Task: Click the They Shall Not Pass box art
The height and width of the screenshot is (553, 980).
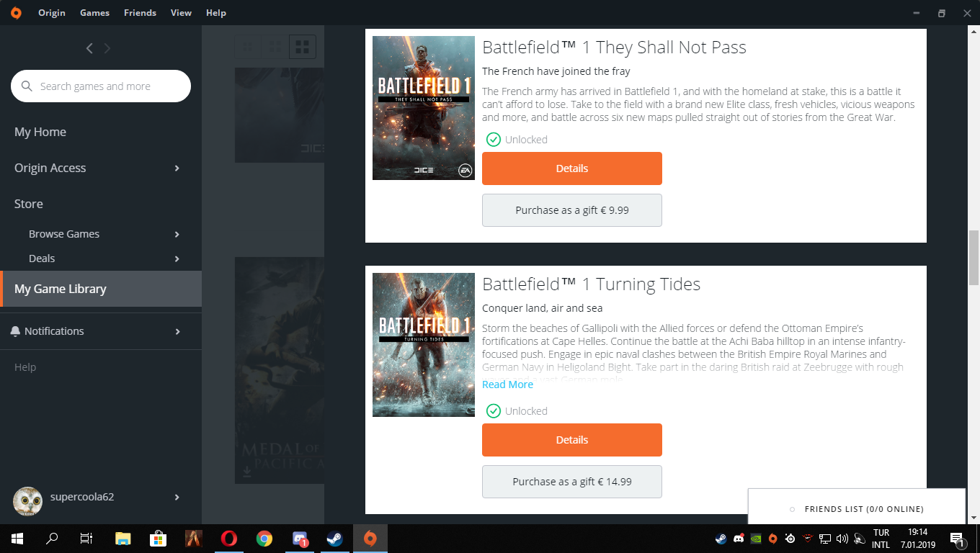Action: pyautogui.click(x=424, y=108)
